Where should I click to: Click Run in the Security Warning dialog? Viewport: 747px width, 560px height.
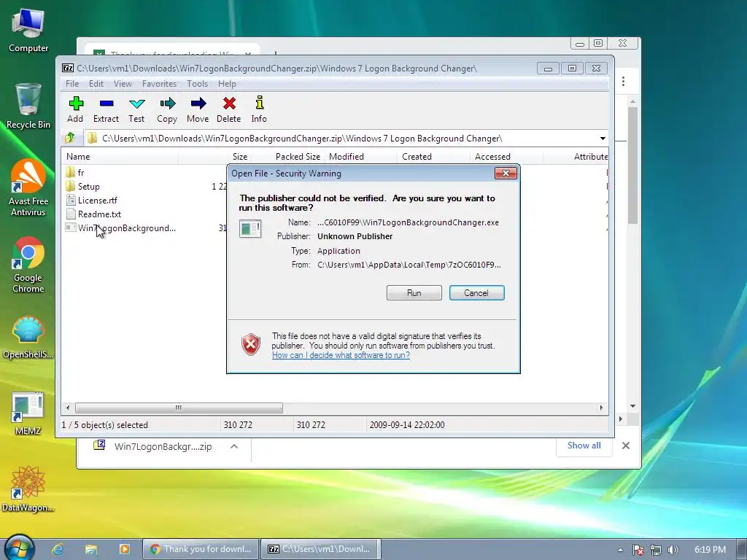tap(414, 293)
